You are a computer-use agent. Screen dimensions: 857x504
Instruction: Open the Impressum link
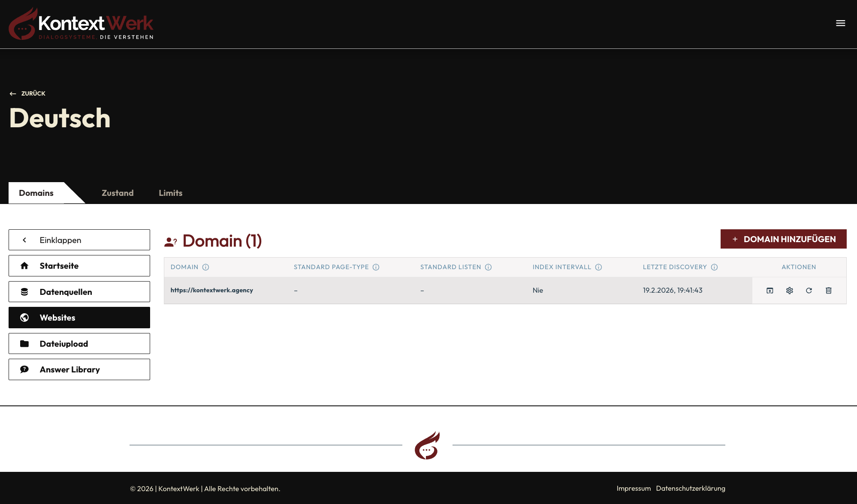tap(634, 488)
